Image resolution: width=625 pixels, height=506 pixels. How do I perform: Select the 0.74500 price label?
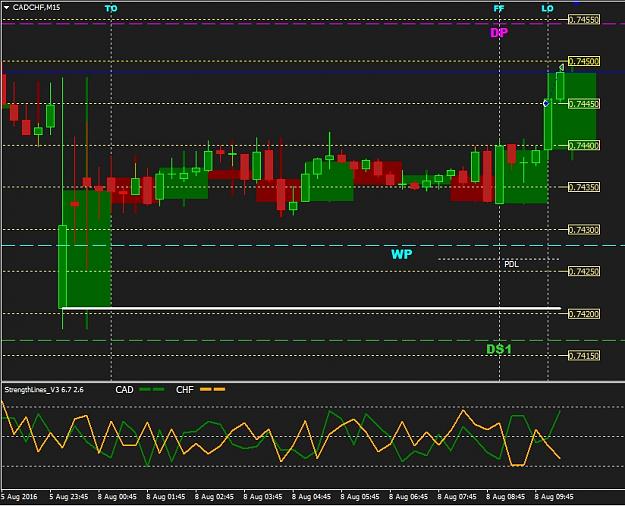point(584,61)
